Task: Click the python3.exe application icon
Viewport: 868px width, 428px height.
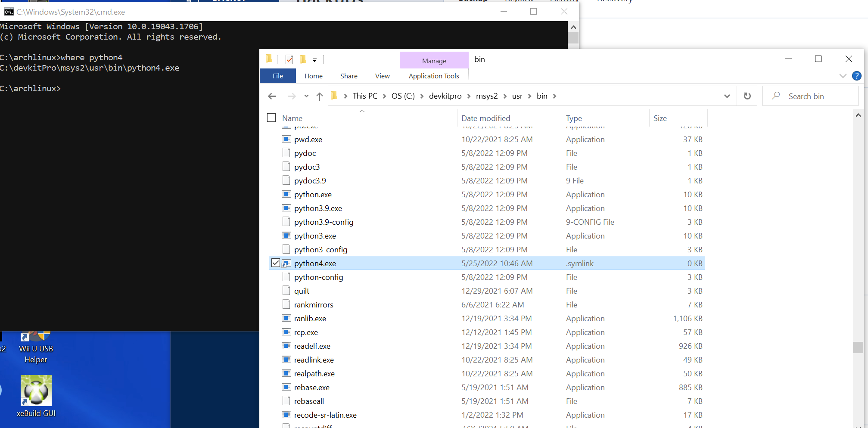Action: point(286,236)
